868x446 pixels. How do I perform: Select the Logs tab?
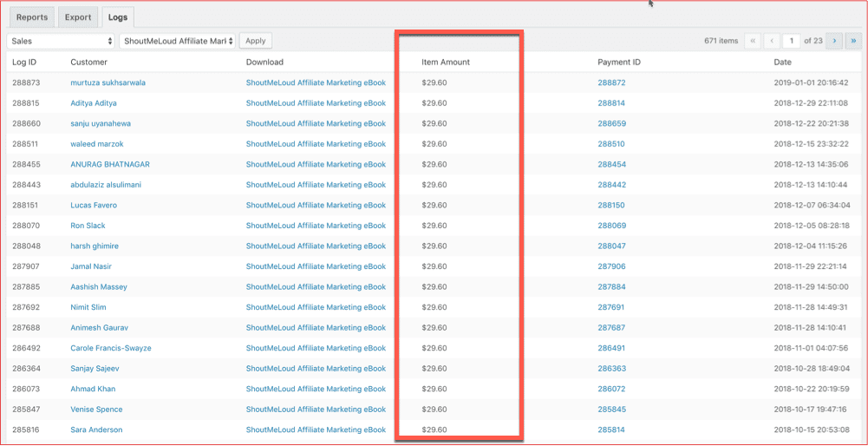click(117, 17)
